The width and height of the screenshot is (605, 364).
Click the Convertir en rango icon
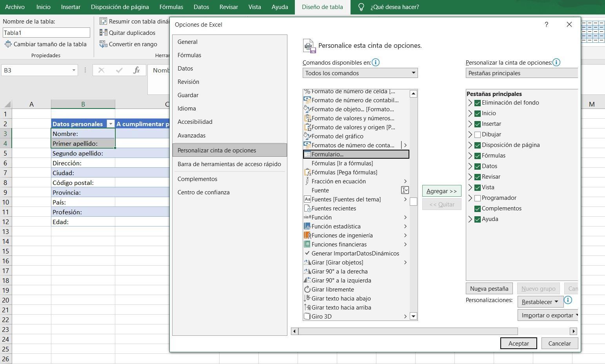[104, 44]
